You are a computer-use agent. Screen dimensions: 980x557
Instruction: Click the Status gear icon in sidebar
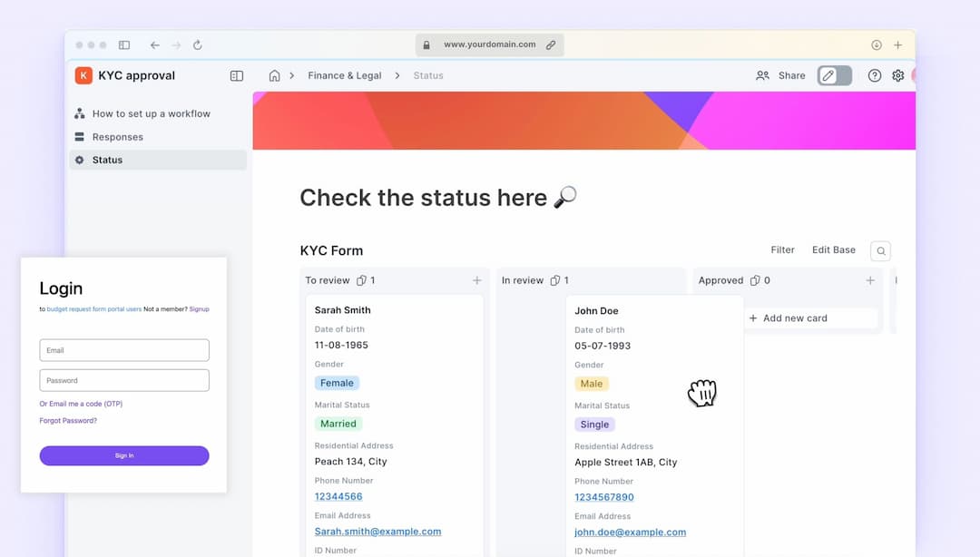tap(79, 159)
